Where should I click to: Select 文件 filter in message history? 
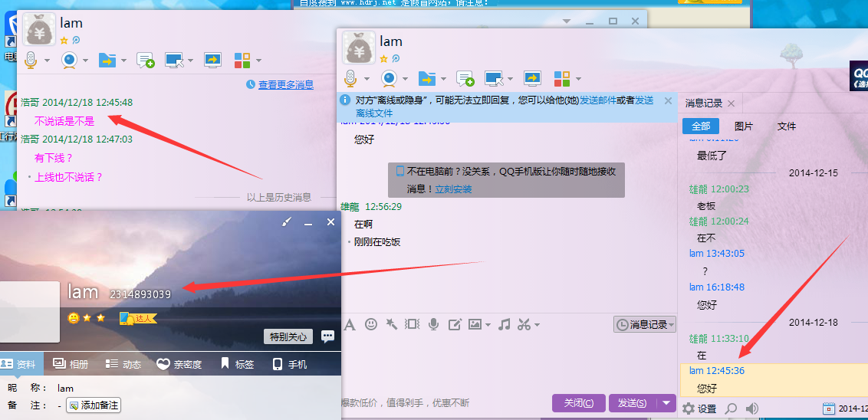tap(786, 126)
